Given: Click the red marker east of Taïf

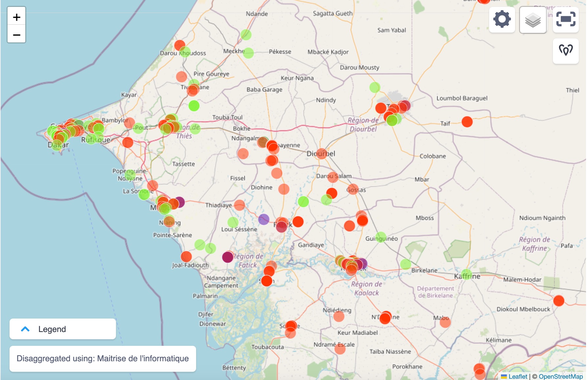Looking at the screenshot, I should (x=467, y=122).
